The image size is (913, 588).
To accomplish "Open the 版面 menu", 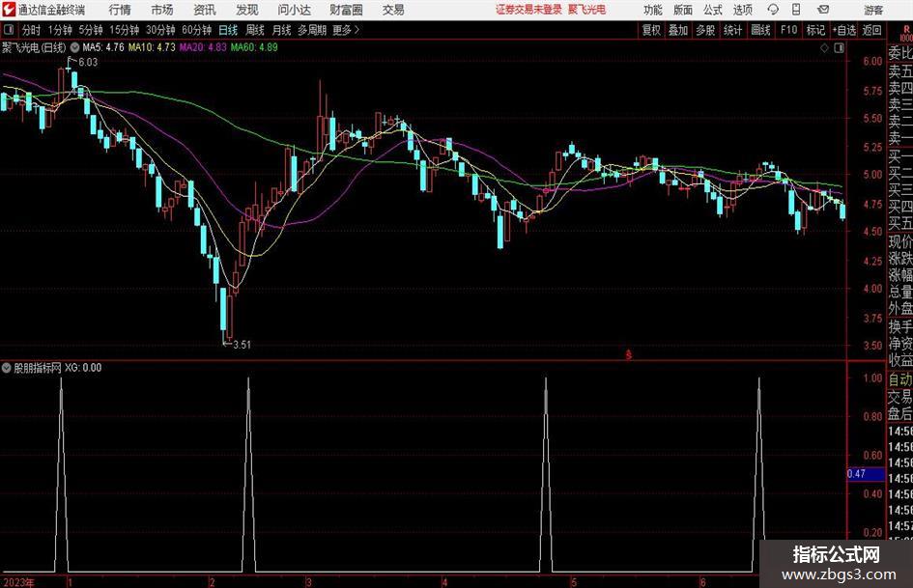I will pos(682,10).
